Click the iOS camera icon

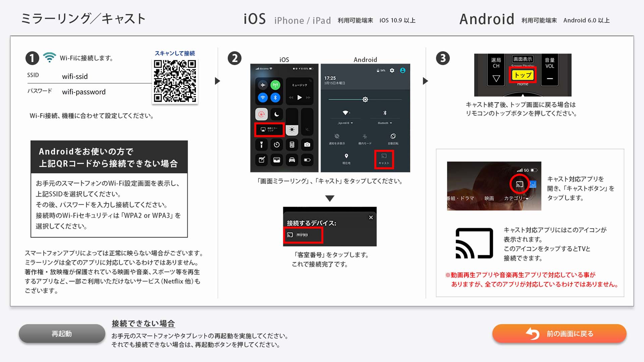pos(307,145)
